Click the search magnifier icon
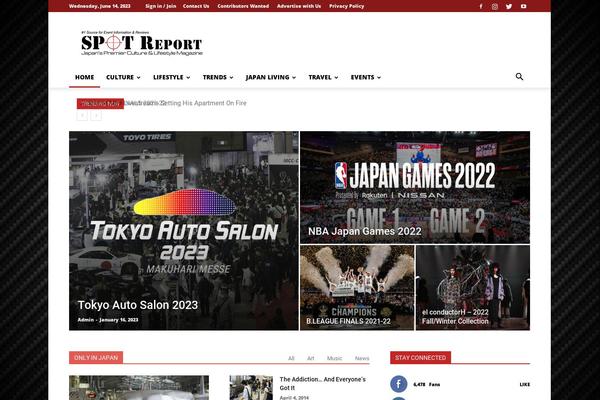This screenshot has height=400, width=600. [x=519, y=77]
